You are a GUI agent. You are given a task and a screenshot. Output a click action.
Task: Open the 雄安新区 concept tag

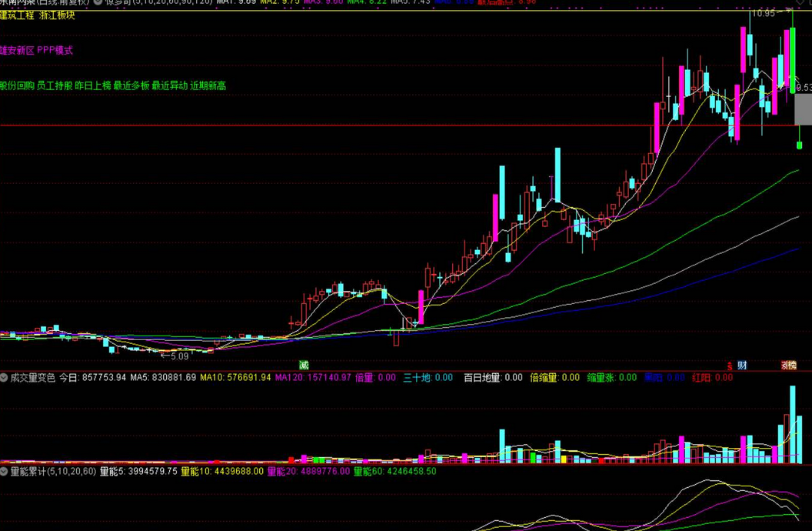17,50
